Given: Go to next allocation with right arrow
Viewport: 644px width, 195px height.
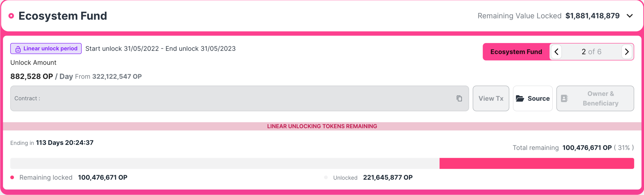Looking at the screenshot, I should click(x=627, y=52).
